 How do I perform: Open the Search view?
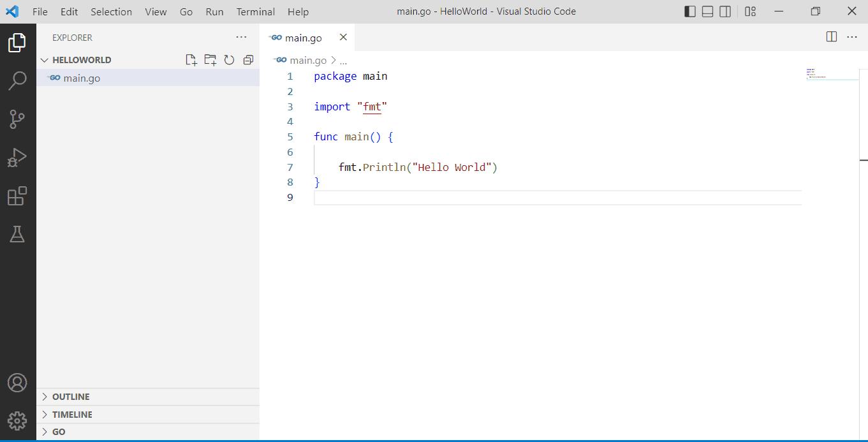(x=18, y=80)
